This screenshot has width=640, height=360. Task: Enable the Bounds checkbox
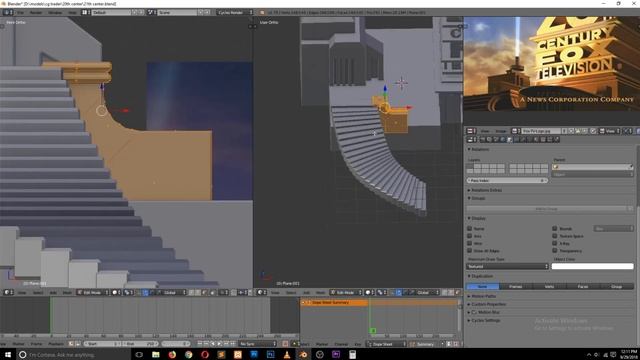pyautogui.click(x=554, y=229)
